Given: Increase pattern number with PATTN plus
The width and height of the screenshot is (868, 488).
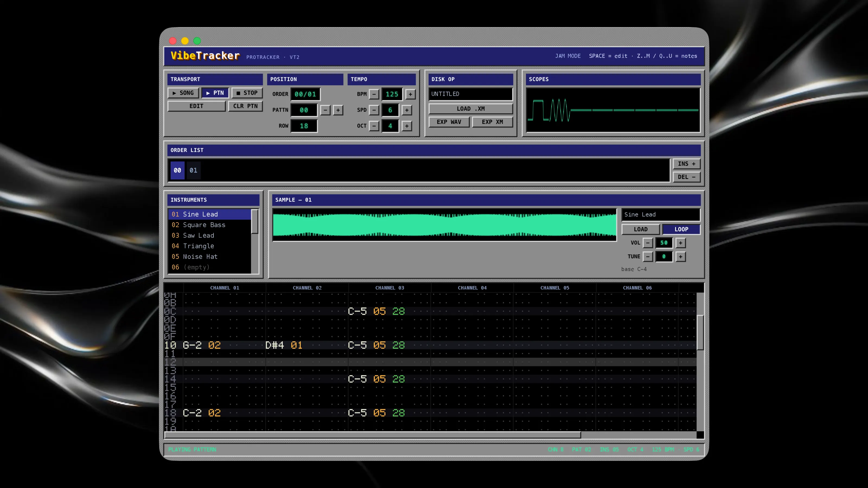Looking at the screenshot, I should coord(338,110).
